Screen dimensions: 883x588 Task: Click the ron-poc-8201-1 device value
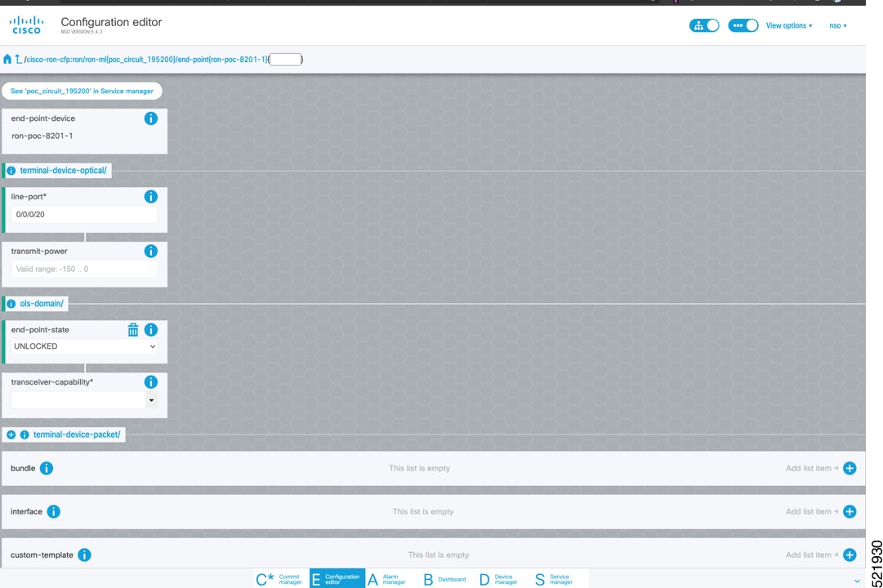click(x=42, y=136)
